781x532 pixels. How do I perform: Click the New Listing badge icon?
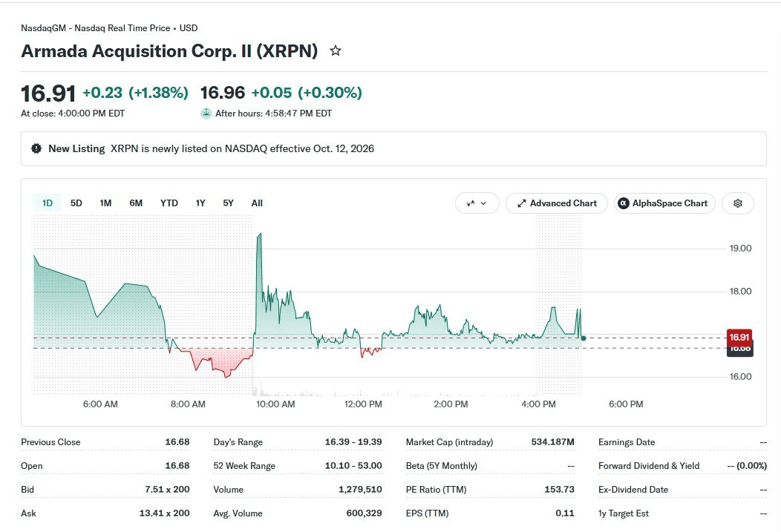(36, 148)
